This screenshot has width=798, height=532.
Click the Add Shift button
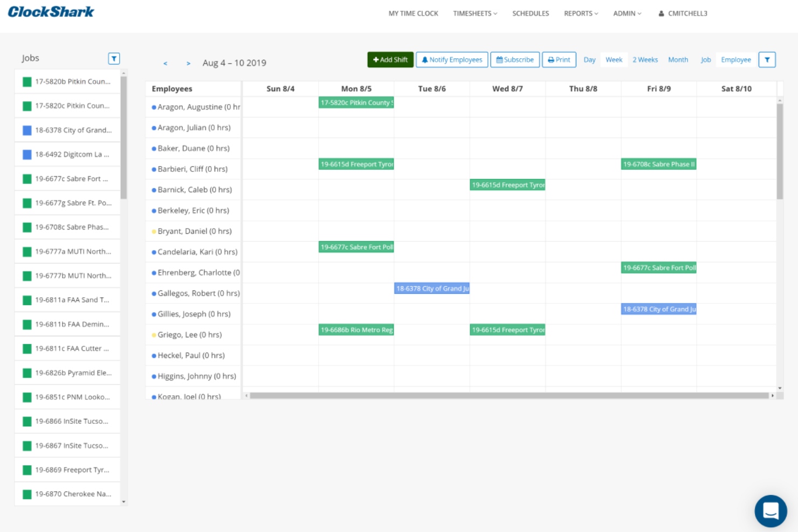tap(390, 60)
